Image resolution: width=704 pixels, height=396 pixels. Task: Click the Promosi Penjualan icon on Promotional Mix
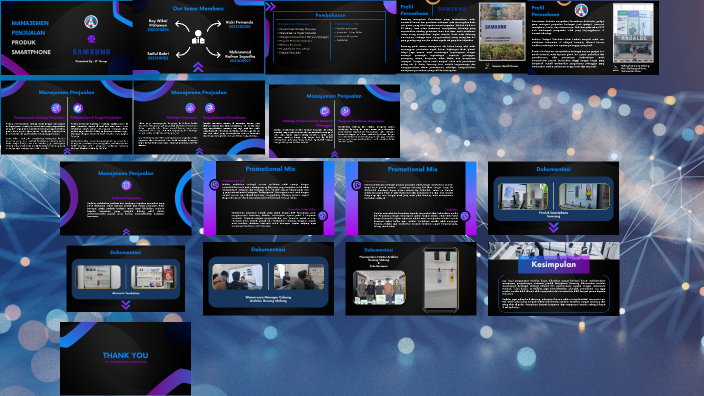click(357, 185)
